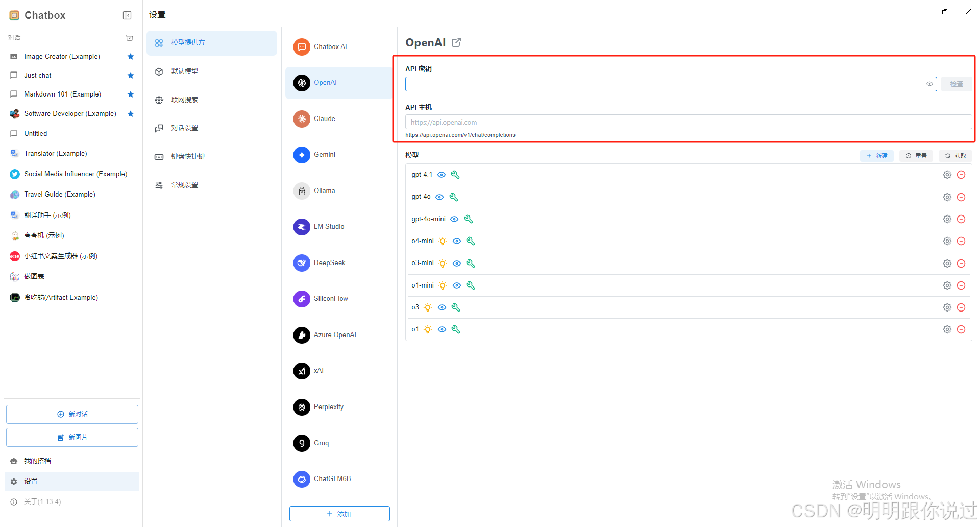Click the reasoning bulb icon for o3
980x527 pixels.
tap(428, 307)
